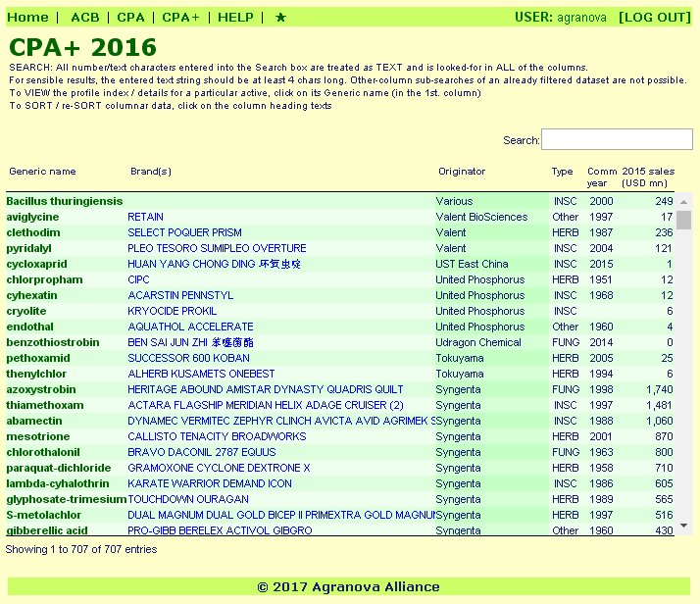Sort by Brand(s) column heading
The width and height of the screenshot is (700, 604).
coord(151,172)
